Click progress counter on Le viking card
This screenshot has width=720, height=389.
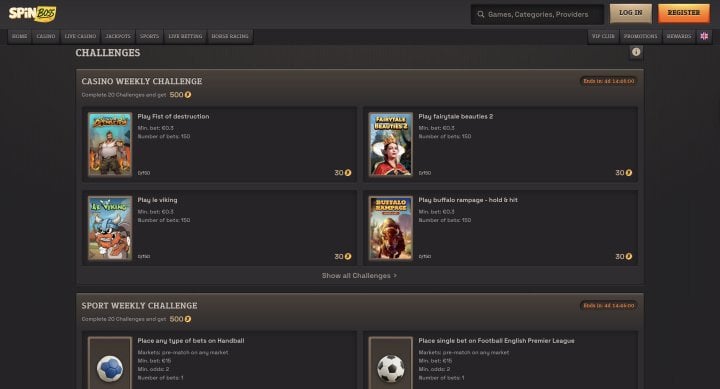pos(144,257)
